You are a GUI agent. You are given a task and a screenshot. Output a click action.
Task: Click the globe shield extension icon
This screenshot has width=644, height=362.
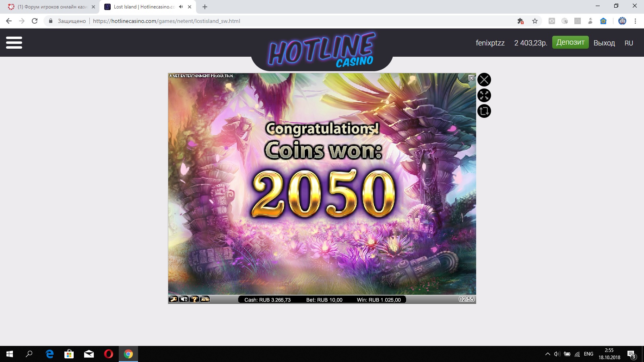[x=565, y=21]
